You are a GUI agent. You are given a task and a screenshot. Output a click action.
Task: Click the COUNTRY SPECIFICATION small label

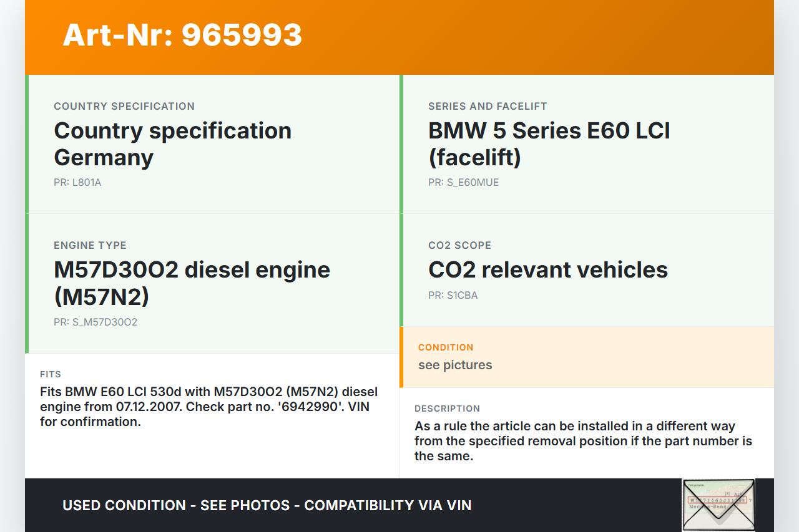click(x=124, y=106)
